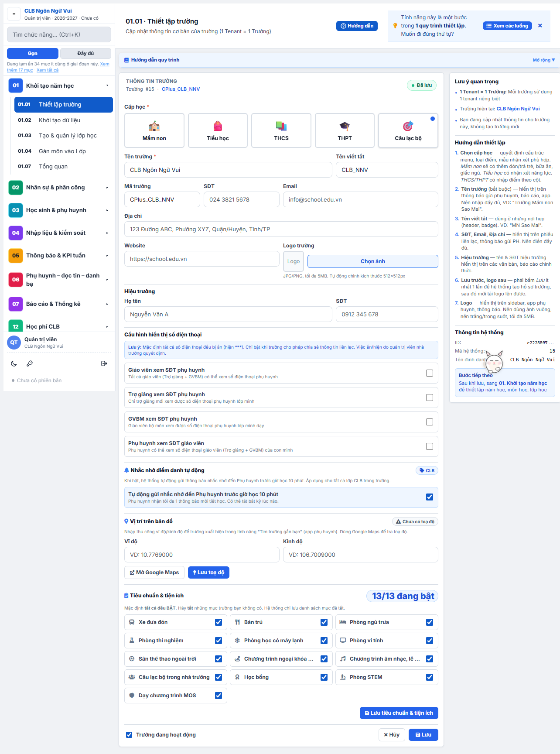Select the Mầm non school level card

pyautogui.click(x=154, y=130)
